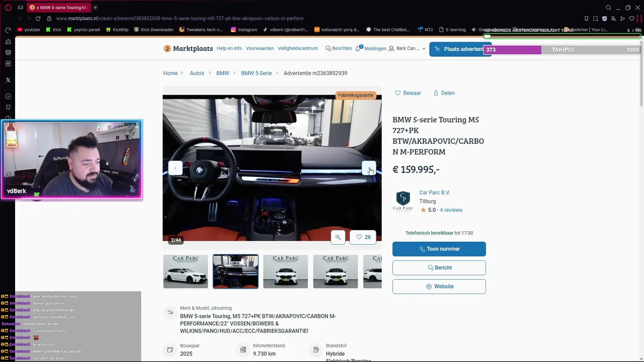644x362 pixels.
Task: Open Help en info menu
Action: coord(229,48)
